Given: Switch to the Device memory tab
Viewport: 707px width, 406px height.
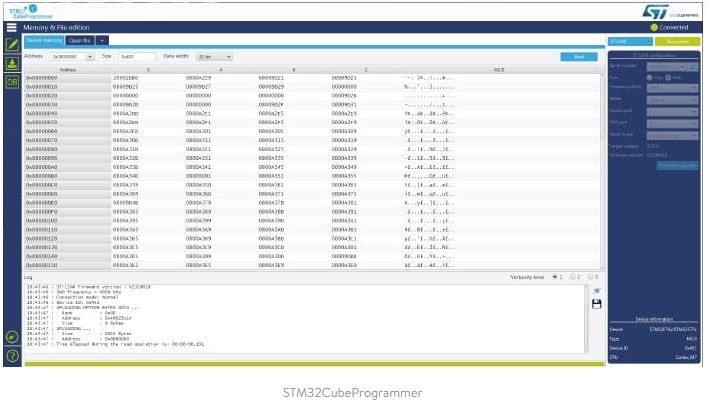Looking at the screenshot, I should pos(44,41).
